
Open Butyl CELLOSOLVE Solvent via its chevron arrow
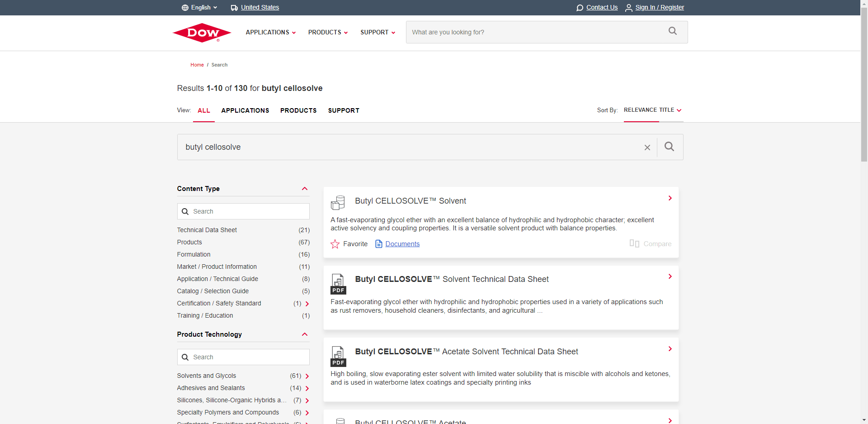[670, 198]
